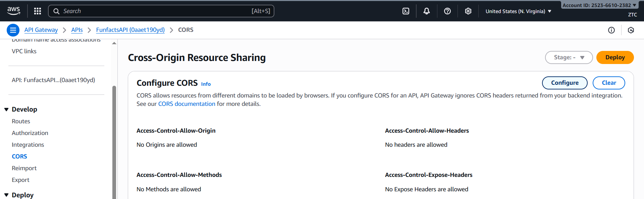
Task: Open the CORS documentation link
Action: [186, 104]
